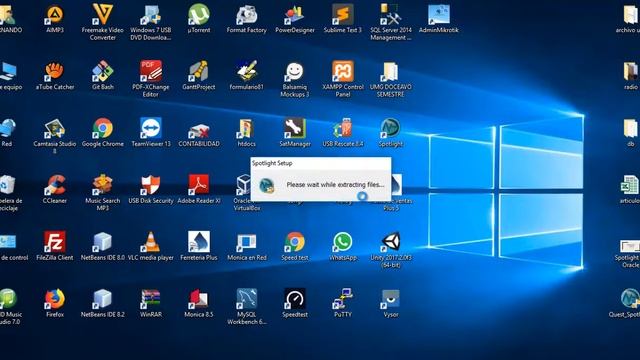Image resolution: width=640 pixels, height=360 pixels.
Task: Launch Balsamiq Mockups 3 icon
Action: click(295, 71)
